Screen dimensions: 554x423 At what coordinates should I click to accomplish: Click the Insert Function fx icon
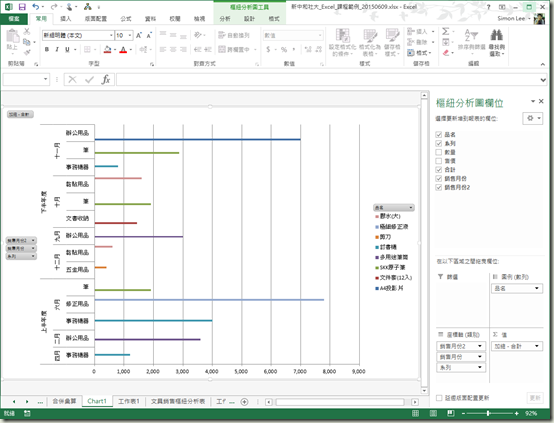(106, 80)
